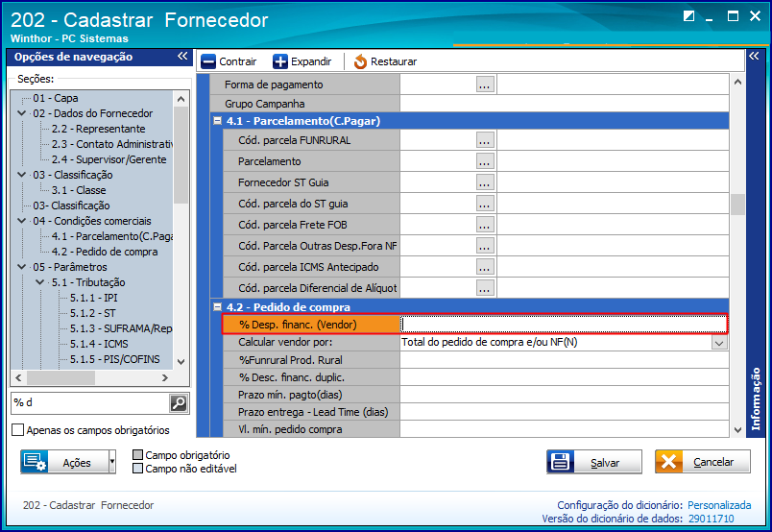Click the Grupo Campanha value field

(x=565, y=104)
